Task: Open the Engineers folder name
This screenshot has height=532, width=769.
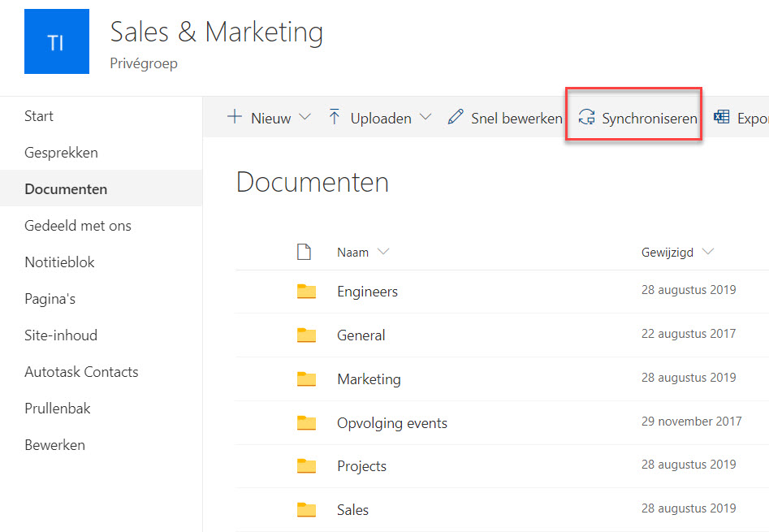Action: point(367,292)
